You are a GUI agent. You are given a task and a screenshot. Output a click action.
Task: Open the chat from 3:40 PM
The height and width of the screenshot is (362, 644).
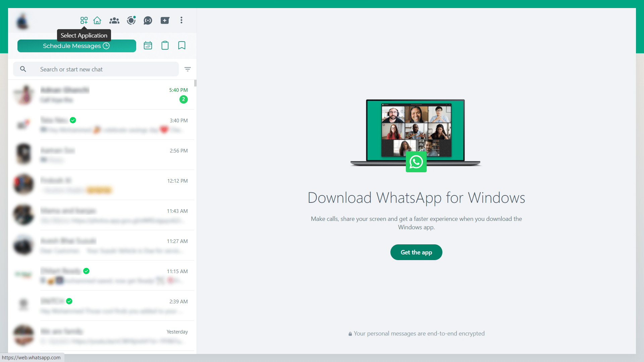(101, 125)
